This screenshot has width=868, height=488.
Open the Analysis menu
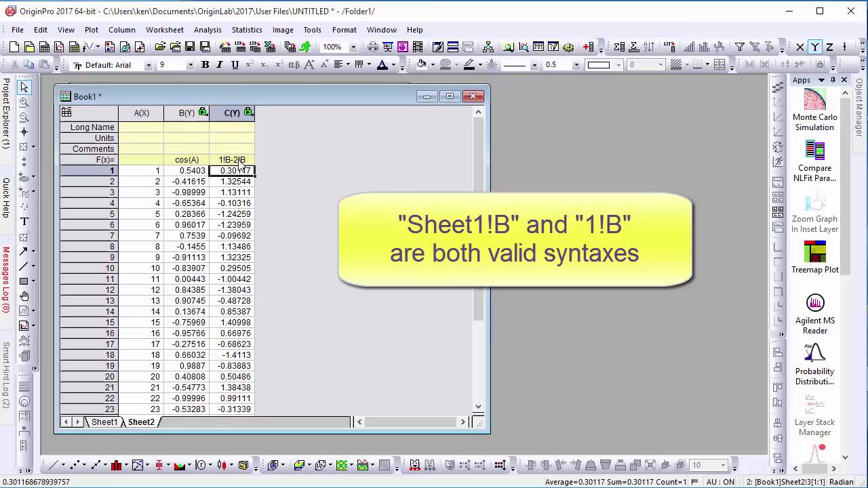[x=208, y=30]
